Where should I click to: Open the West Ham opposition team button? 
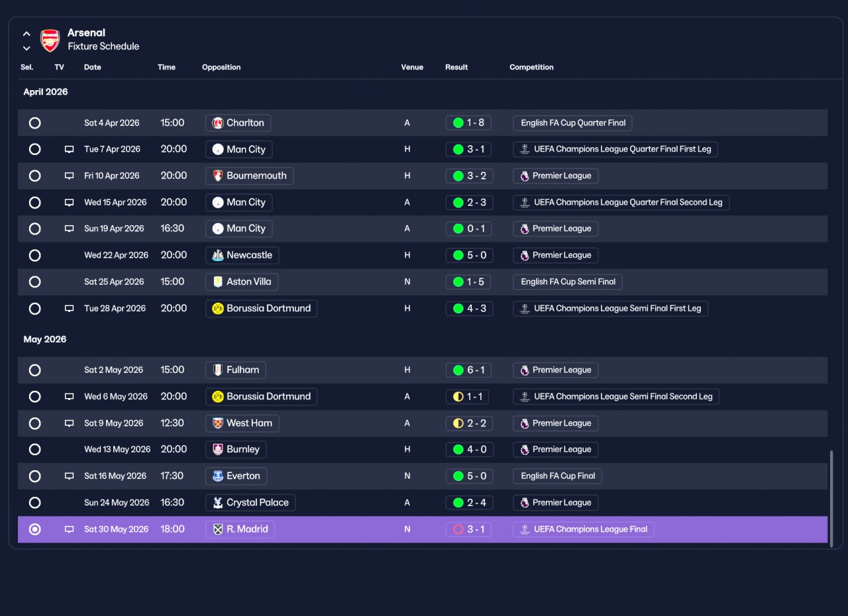pos(242,423)
